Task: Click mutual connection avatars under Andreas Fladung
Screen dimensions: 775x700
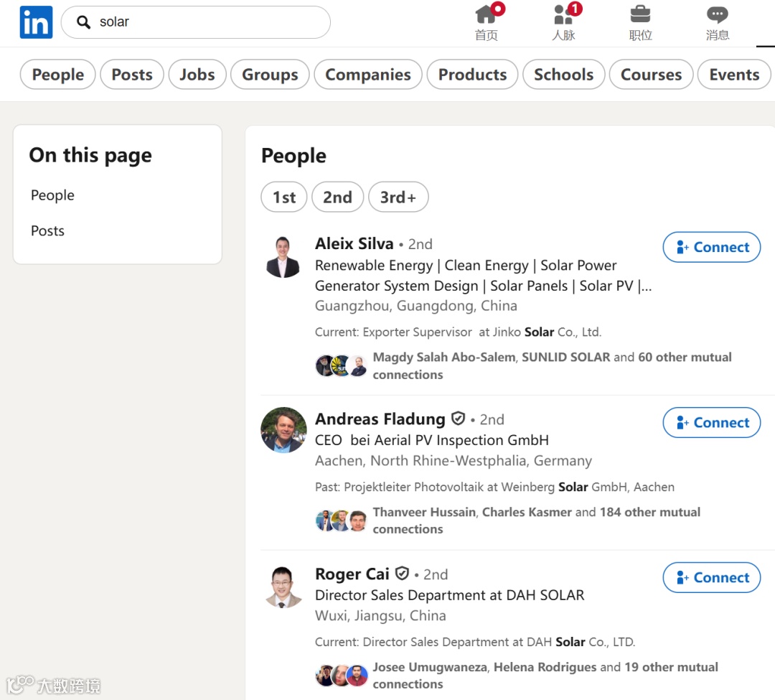Action: (341, 521)
